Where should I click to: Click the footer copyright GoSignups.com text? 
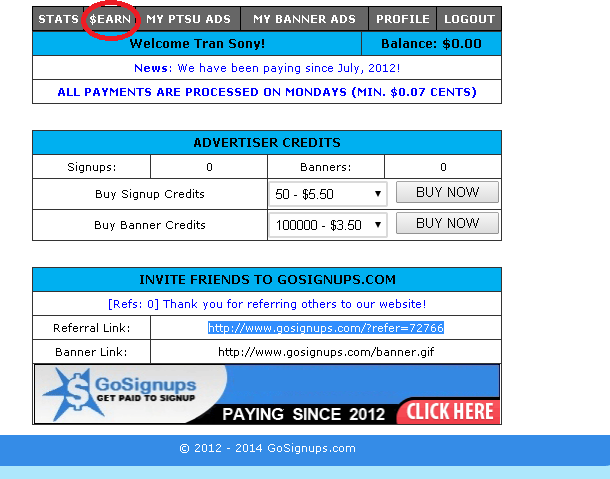[267, 448]
